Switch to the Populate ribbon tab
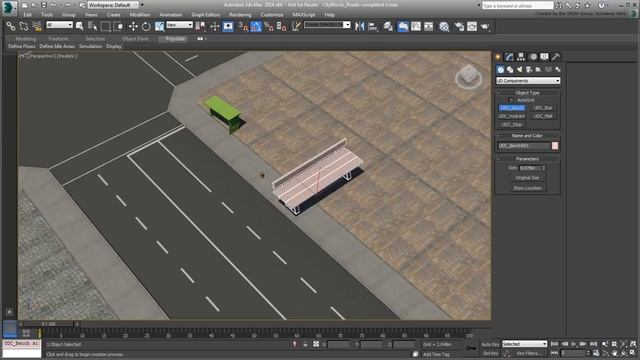This screenshot has height=360, width=640. coord(175,39)
